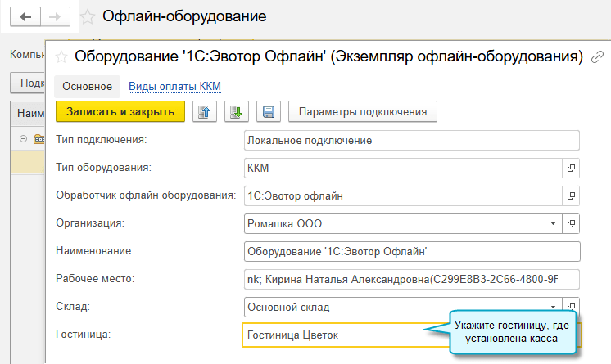Screen dimensions: 611x364
Task: Save the record with the floppy disk icon
Action: [x=268, y=111]
